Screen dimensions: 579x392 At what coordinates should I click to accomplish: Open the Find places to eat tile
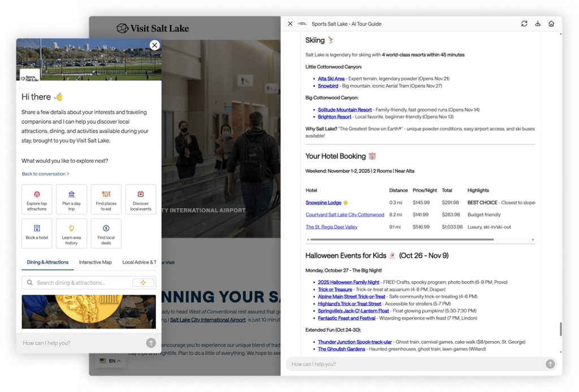point(106,200)
